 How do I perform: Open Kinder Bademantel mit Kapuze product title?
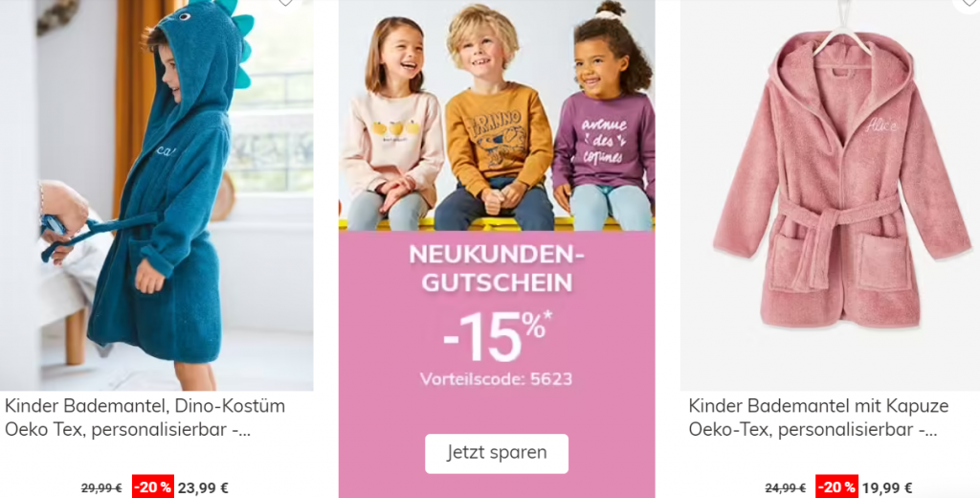[x=818, y=418]
